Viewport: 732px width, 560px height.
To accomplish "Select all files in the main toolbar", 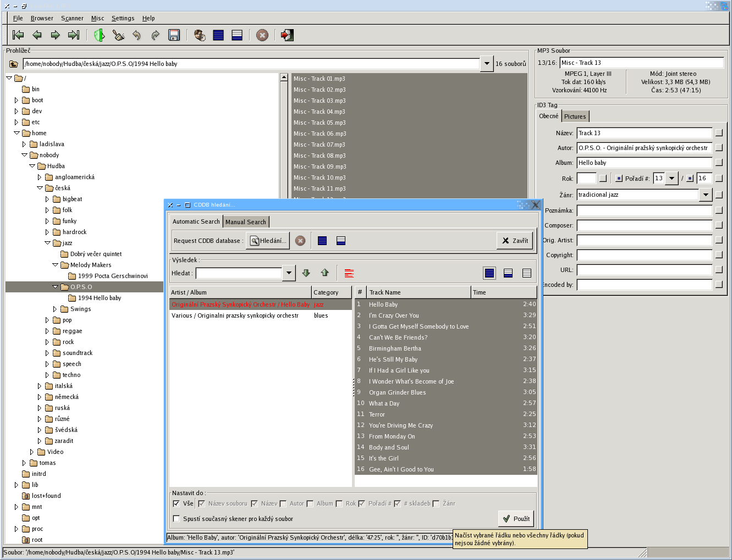I will [x=218, y=35].
